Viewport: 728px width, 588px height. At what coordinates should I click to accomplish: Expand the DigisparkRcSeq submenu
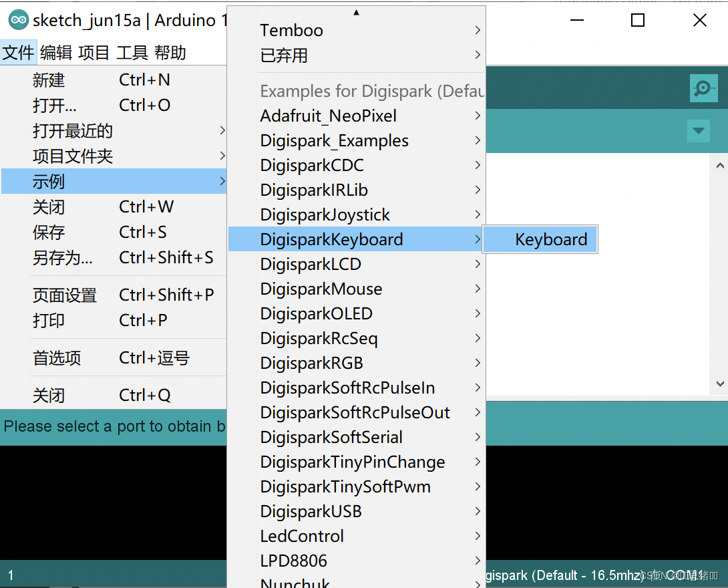pos(357,338)
